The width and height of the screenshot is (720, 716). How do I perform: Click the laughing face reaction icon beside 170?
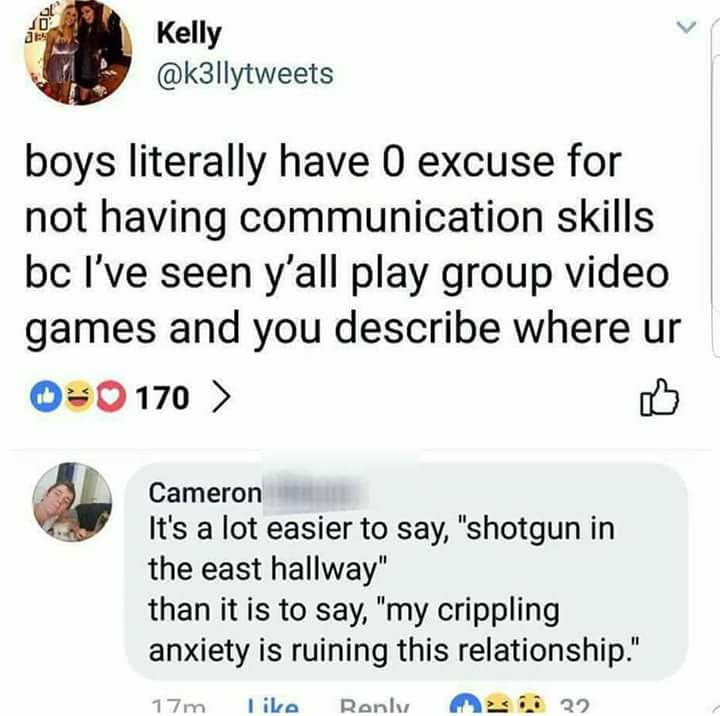tap(78, 397)
